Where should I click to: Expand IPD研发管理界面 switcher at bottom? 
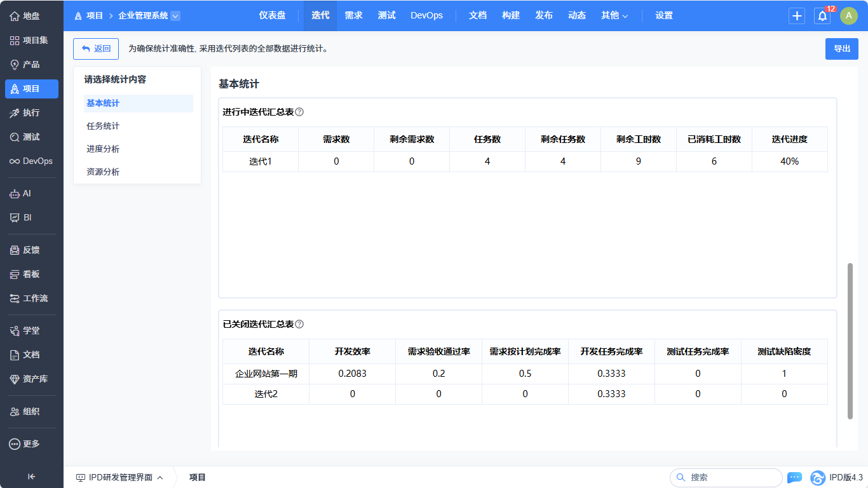119,477
